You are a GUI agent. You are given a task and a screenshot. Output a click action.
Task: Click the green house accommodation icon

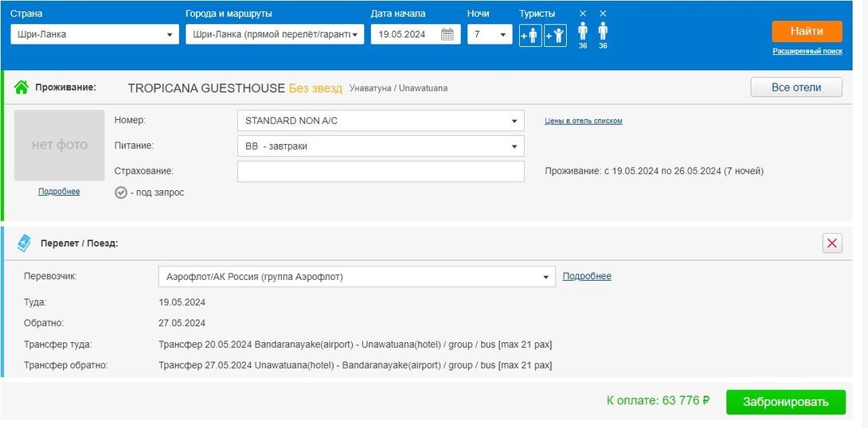pyautogui.click(x=22, y=88)
